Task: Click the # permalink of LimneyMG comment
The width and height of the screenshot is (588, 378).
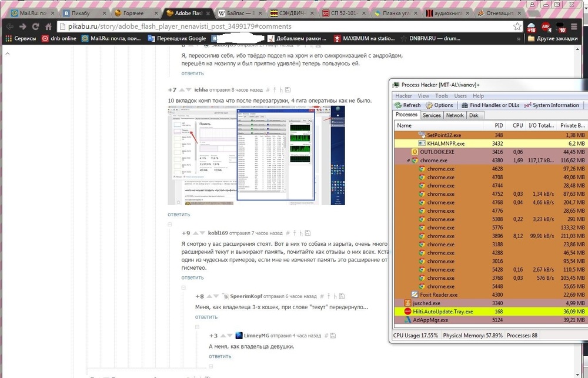Action: click(x=326, y=336)
